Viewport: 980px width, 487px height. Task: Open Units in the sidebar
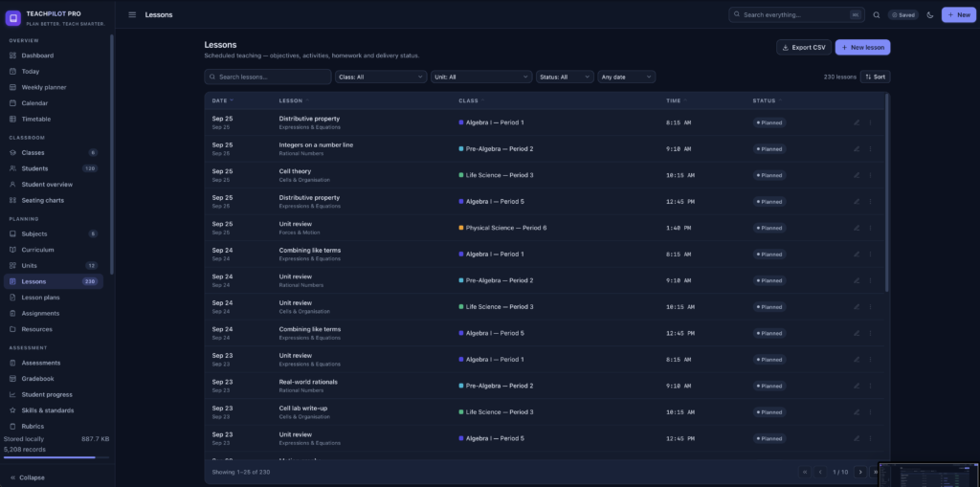click(x=54, y=266)
